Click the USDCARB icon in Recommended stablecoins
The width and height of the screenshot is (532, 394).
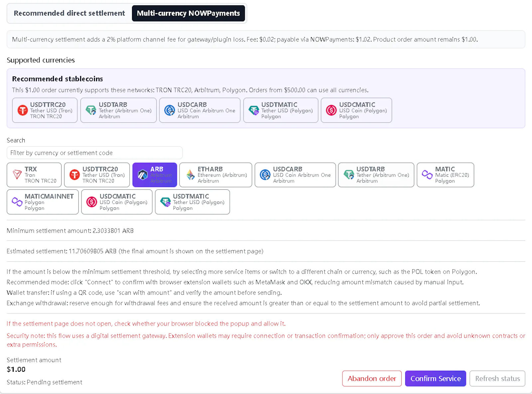tap(170, 110)
